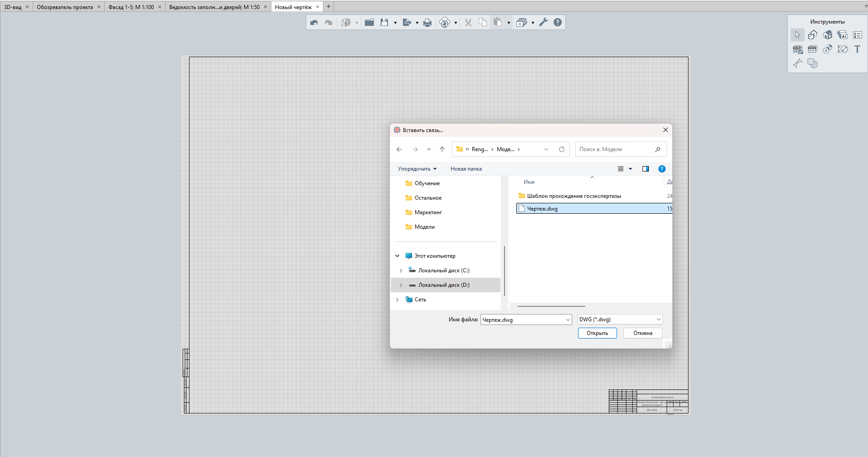Switch to the Ведомость заполнения дверей tab
Screen dimensions: 868x457
tap(215, 7)
